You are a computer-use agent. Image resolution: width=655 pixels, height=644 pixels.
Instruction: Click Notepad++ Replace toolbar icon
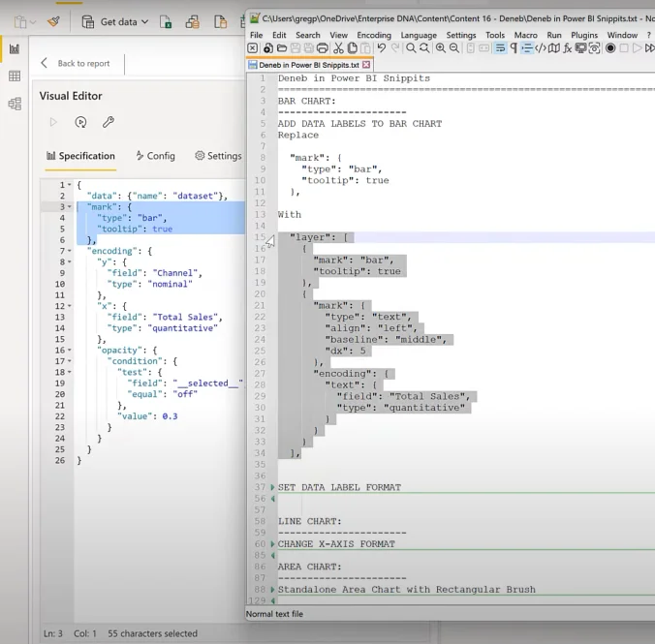click(424, 48)
